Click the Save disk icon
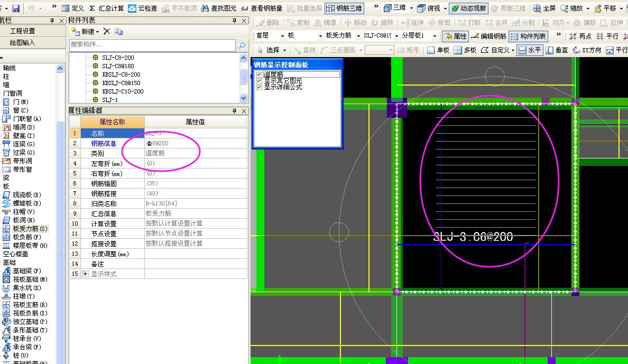This screenshot has height=364, width=628. [16, 8]
